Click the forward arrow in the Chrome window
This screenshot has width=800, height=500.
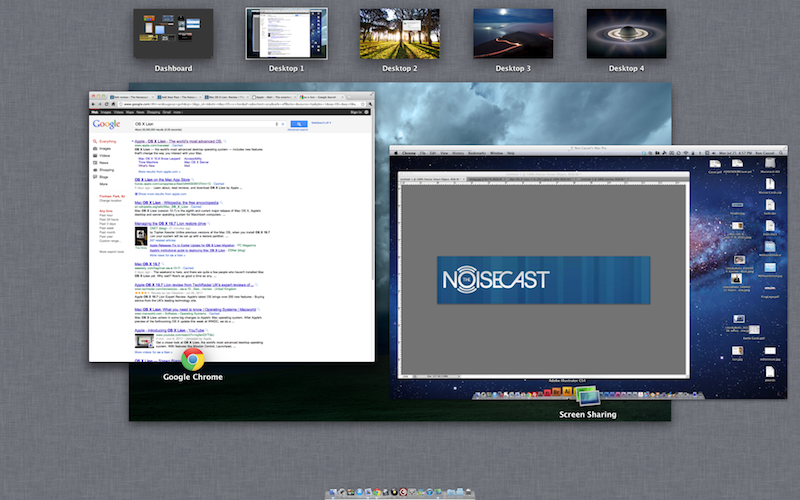(x=99, y=104)
